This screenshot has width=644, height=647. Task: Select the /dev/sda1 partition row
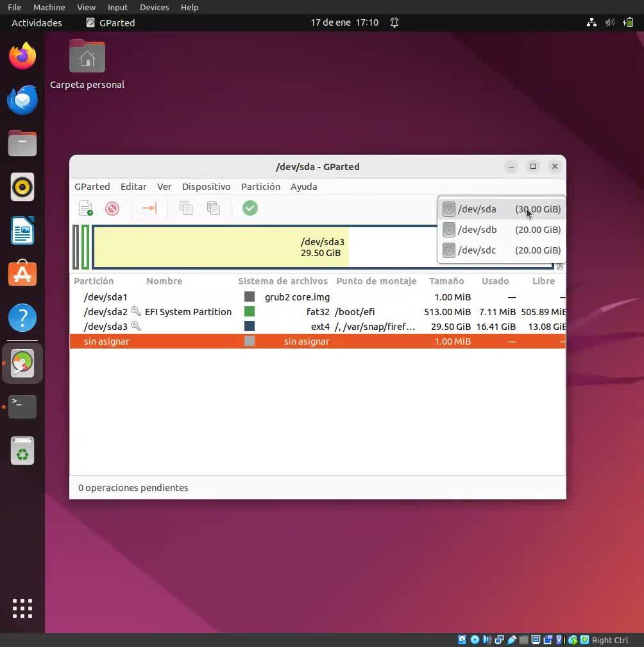106,297
